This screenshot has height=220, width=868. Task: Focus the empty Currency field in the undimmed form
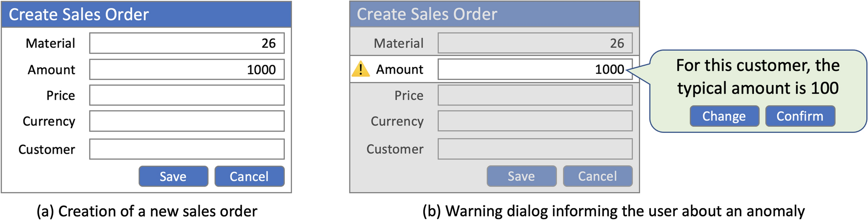pyautogui.click(x=187, y=121)
